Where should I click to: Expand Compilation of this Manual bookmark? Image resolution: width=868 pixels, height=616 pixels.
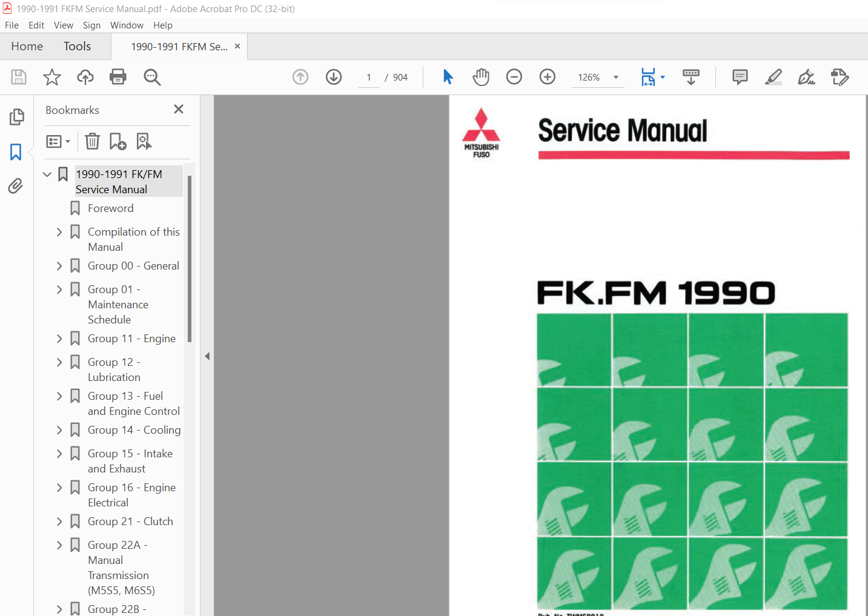[x=59, y=232]
